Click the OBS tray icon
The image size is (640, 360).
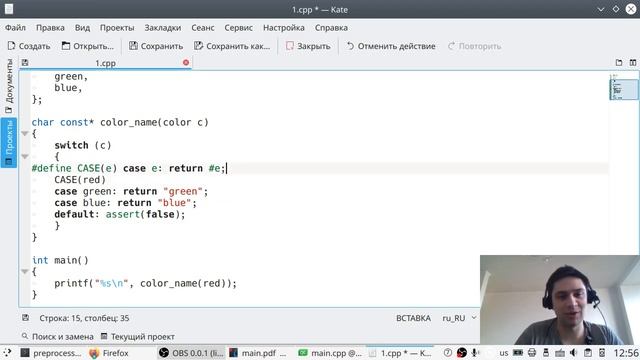(462, 353)
